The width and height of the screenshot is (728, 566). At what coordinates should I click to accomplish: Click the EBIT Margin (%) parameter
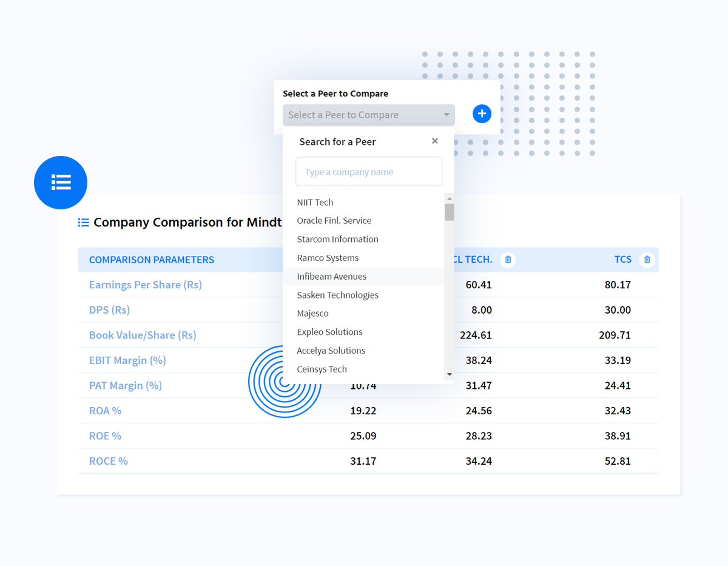[127, 360]
